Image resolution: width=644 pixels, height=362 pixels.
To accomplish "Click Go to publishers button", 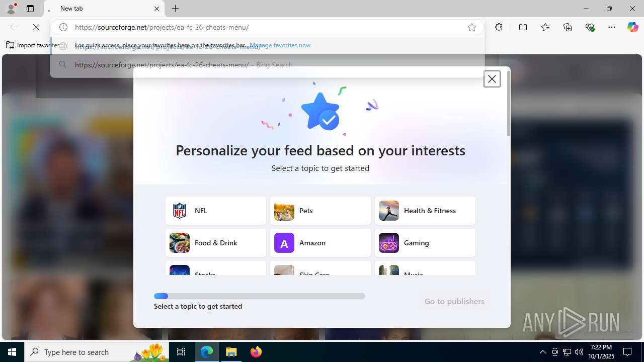I will point(454,302).
